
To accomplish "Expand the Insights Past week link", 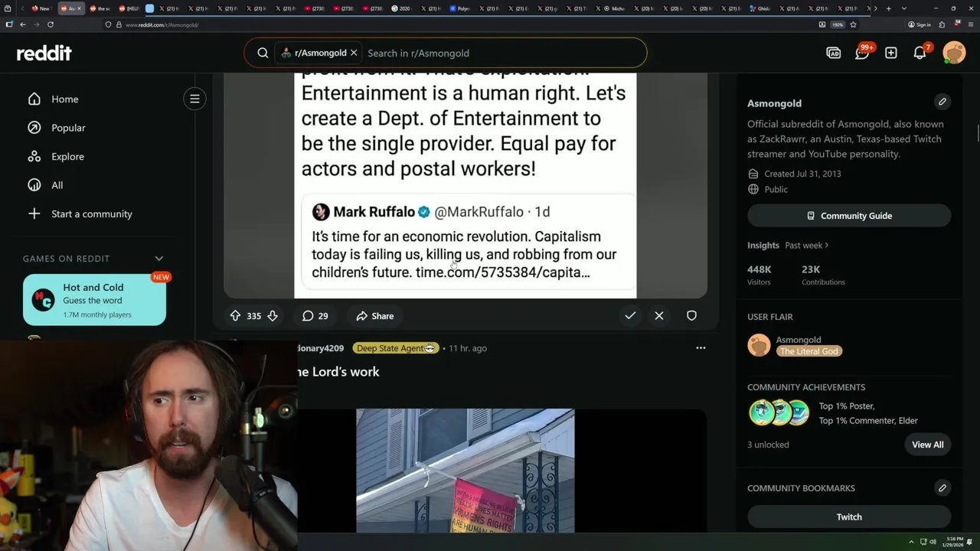I will [x=807, y=245].
